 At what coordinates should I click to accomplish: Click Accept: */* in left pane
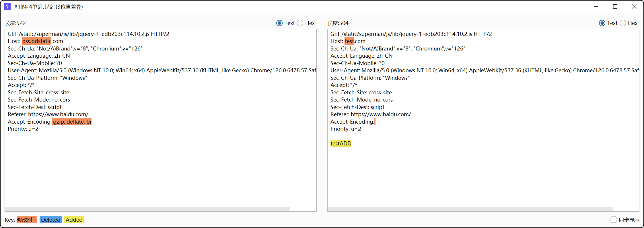[21, 85]
